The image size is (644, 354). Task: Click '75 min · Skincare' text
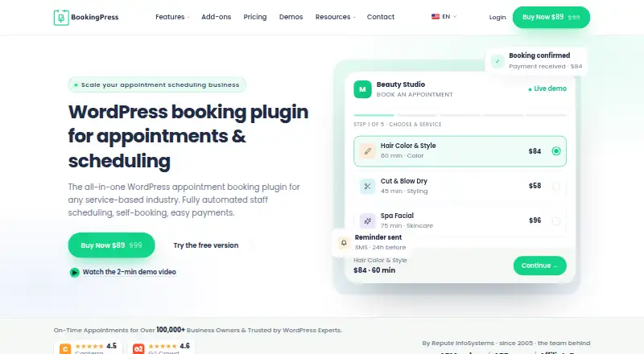(x=407, y=225)
